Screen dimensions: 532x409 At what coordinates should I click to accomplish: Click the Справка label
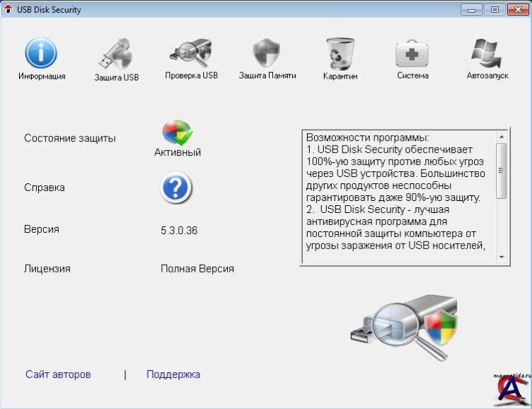click(x=44, y=188)
